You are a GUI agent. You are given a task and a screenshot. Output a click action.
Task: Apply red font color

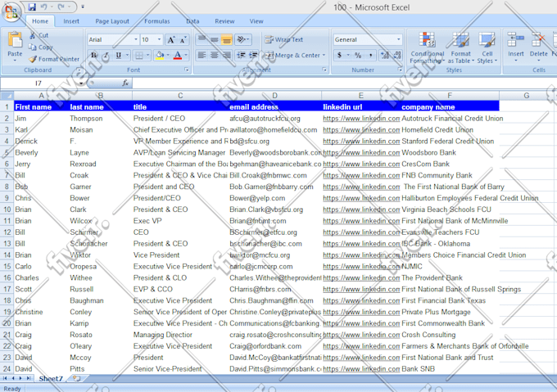tap(178, 56)
